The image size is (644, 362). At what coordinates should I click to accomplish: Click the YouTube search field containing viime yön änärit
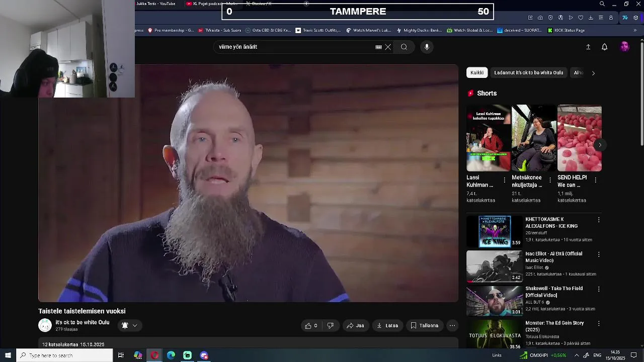[x=294, y=47]
